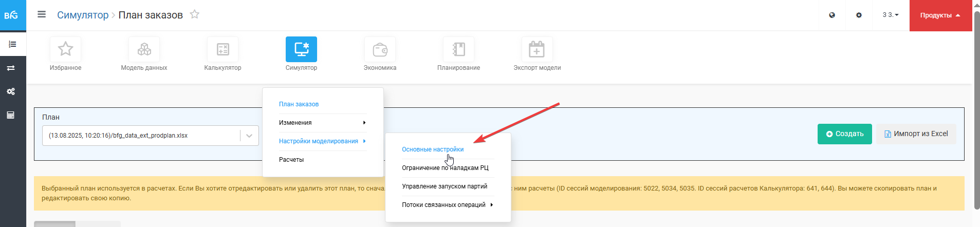The height and width of the screenshot is (227, 980).
Task: Click the globe language icon
Action: coord(832,15)
